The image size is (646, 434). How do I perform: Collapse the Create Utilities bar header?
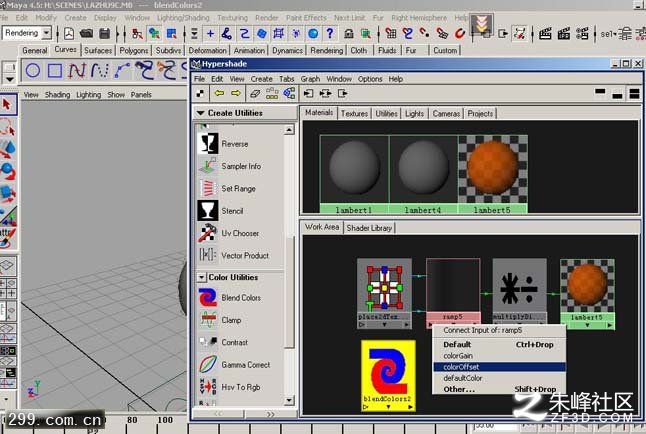[201, 113]
